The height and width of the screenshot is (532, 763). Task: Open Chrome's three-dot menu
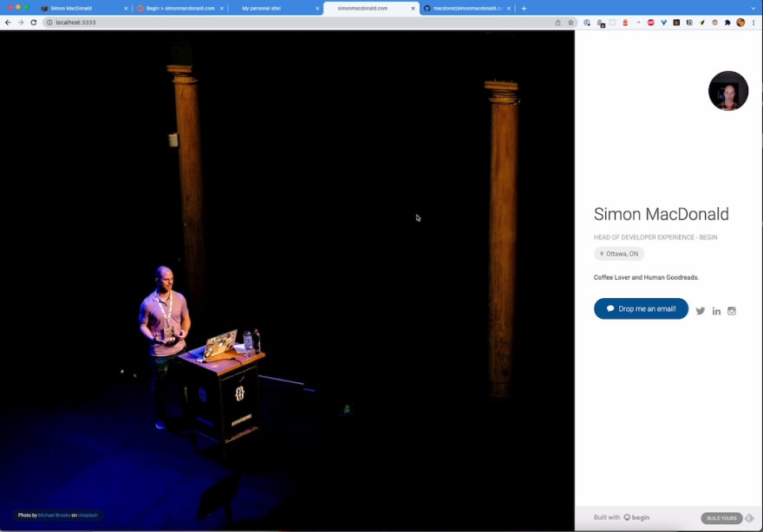pos(753,23)
